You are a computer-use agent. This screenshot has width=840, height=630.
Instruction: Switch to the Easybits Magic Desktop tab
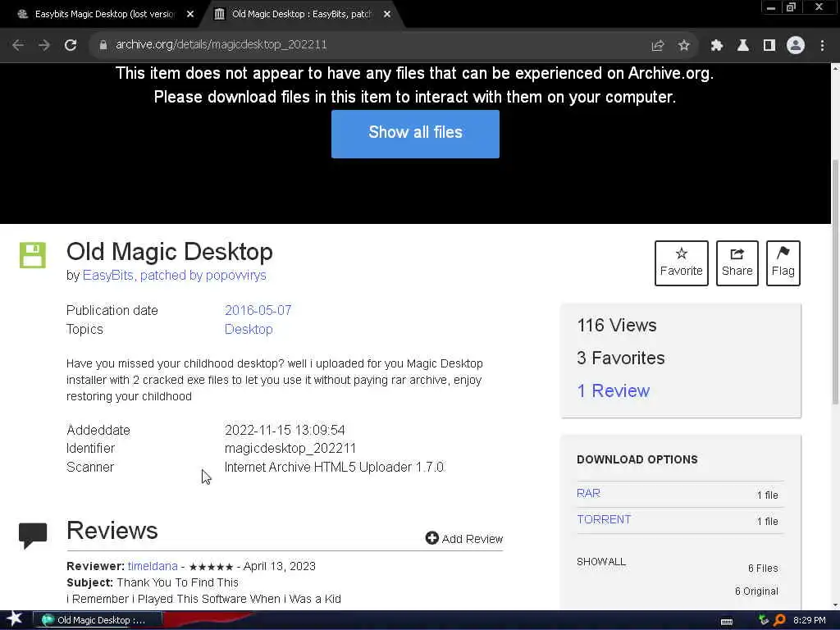point(103,14)
